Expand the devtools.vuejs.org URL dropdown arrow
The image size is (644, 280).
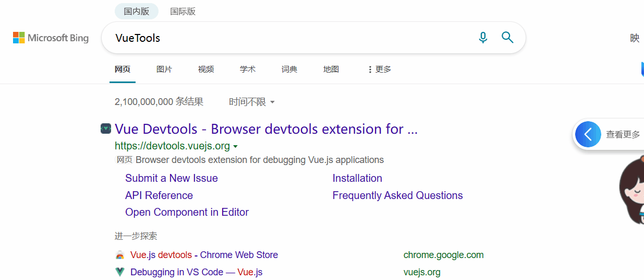(x=236, y=146)
